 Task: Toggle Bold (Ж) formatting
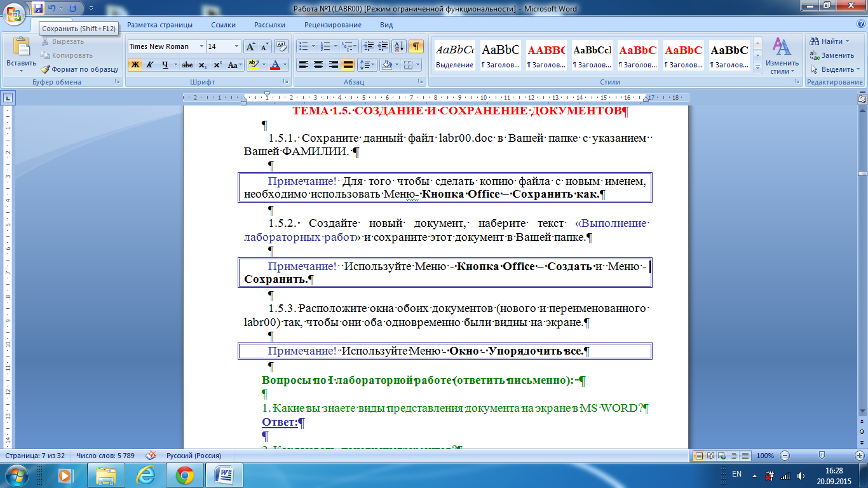coord(135,65)
